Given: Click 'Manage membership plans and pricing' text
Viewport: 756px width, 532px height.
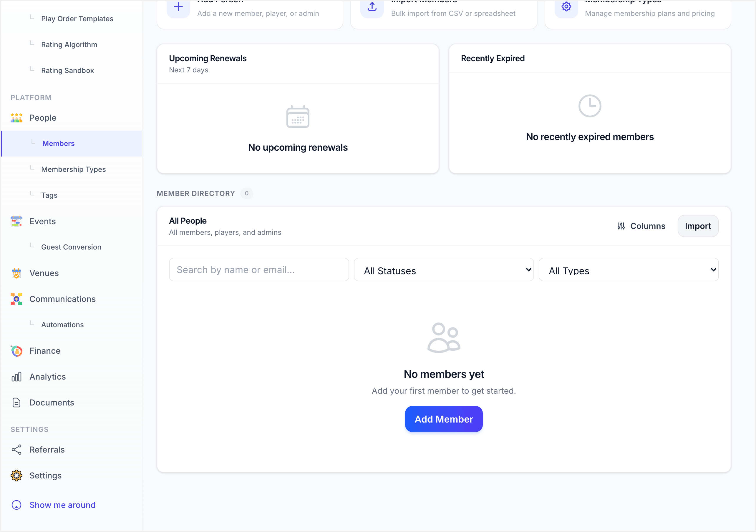Looking at the screenshot, I should (650, 14).
